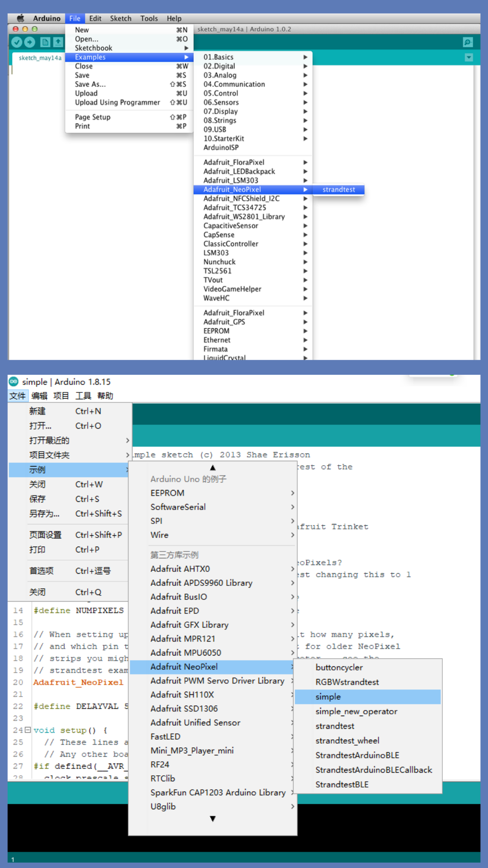Open the Arduino application menu
Screen dimensions: 488x868
47,18
